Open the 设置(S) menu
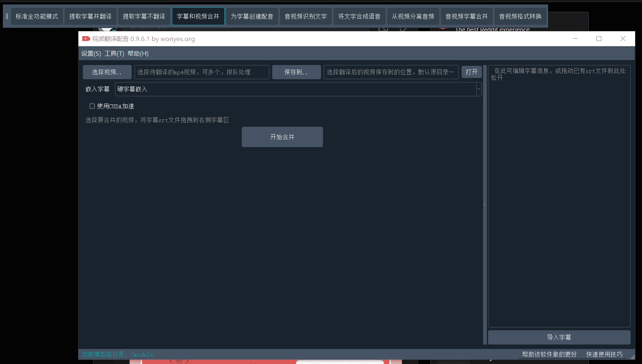The width and height of the screenshot is (642, 364). tap(91, 54)
